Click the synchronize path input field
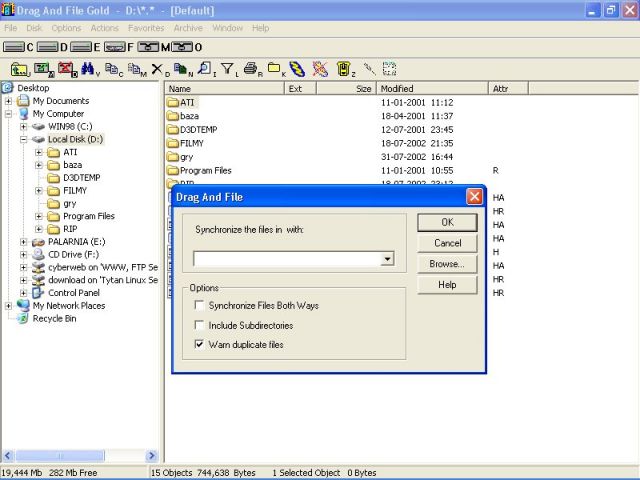 click(287, 259)
